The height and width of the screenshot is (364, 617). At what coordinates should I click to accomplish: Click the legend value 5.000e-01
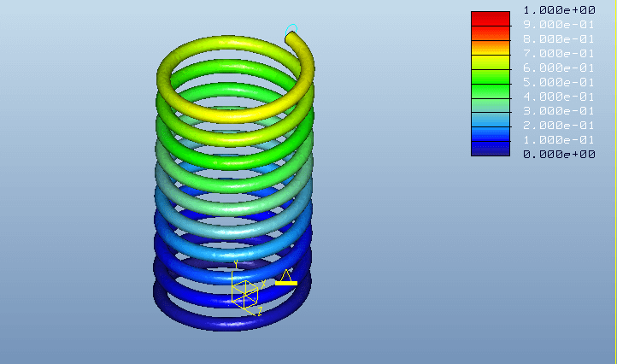[559, 82]
